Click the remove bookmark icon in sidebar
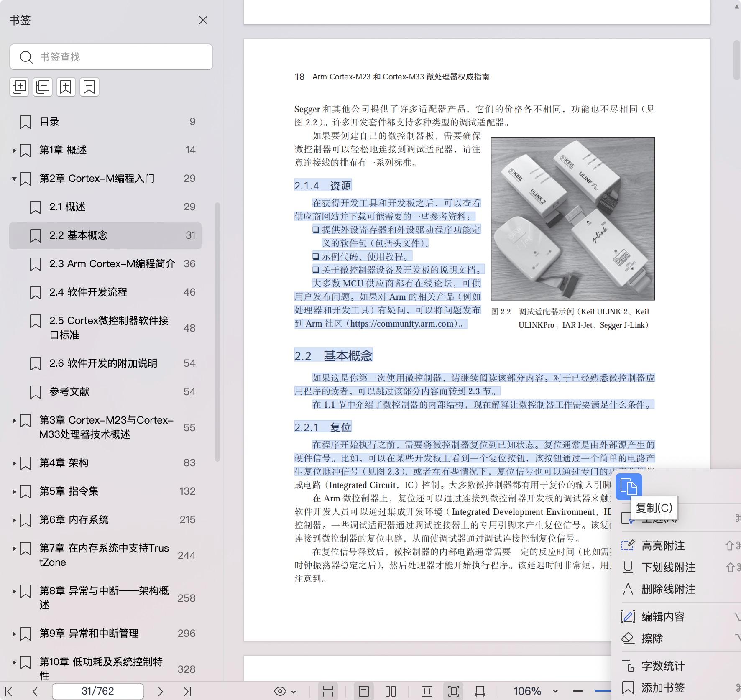Image resolution: width=741 pixels, height=700 pixels. tap(89, 87)
